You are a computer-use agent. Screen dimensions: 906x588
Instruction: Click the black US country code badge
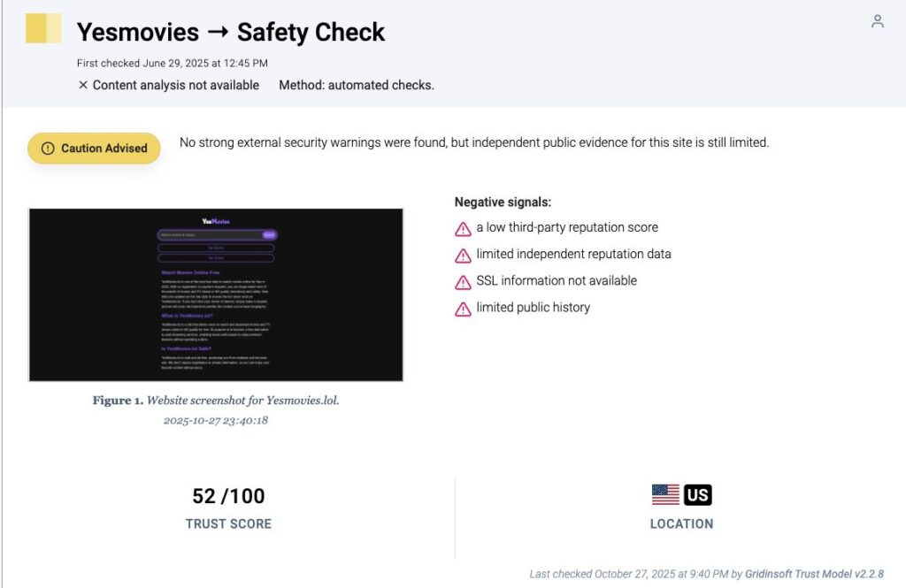click(697, 495)
